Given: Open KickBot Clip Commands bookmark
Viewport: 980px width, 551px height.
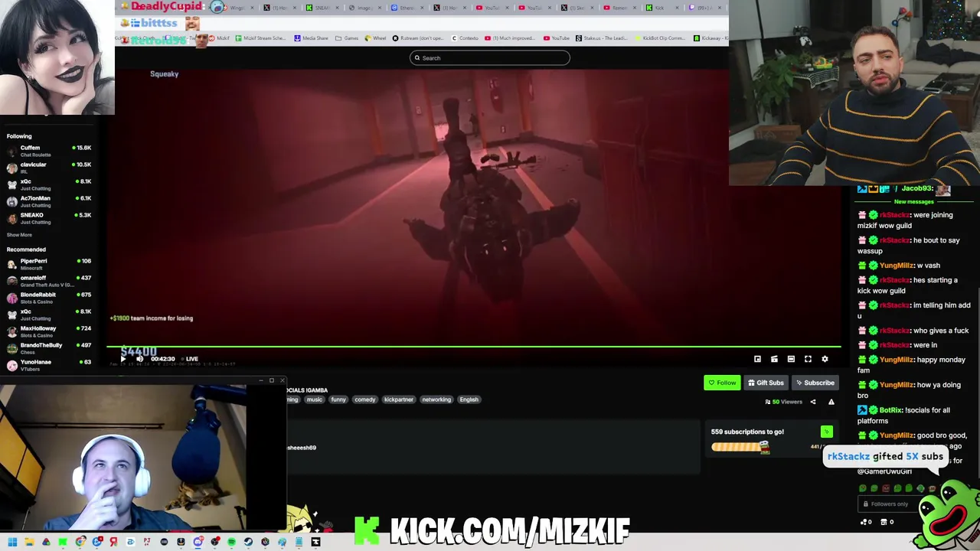Looking at the screenshot, I should 659,38.
